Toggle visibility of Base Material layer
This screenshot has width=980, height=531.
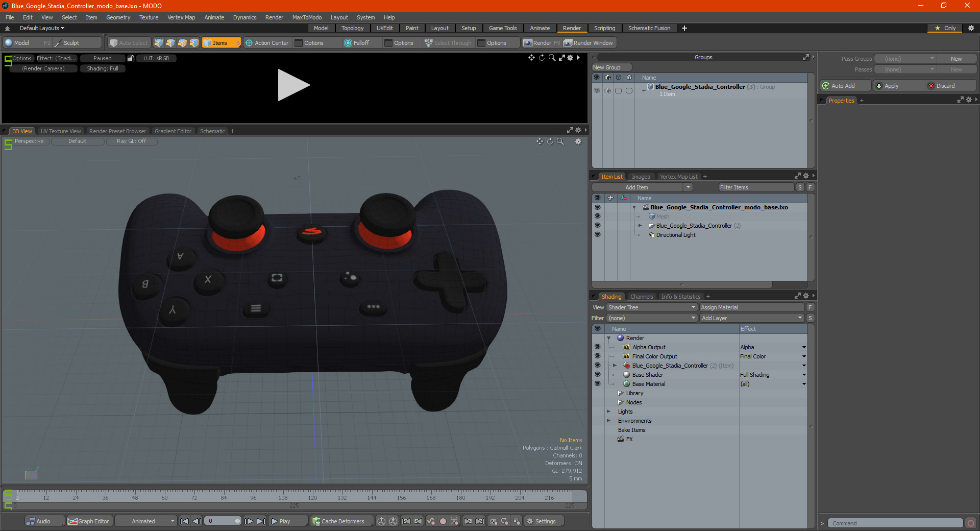point(597,384)
